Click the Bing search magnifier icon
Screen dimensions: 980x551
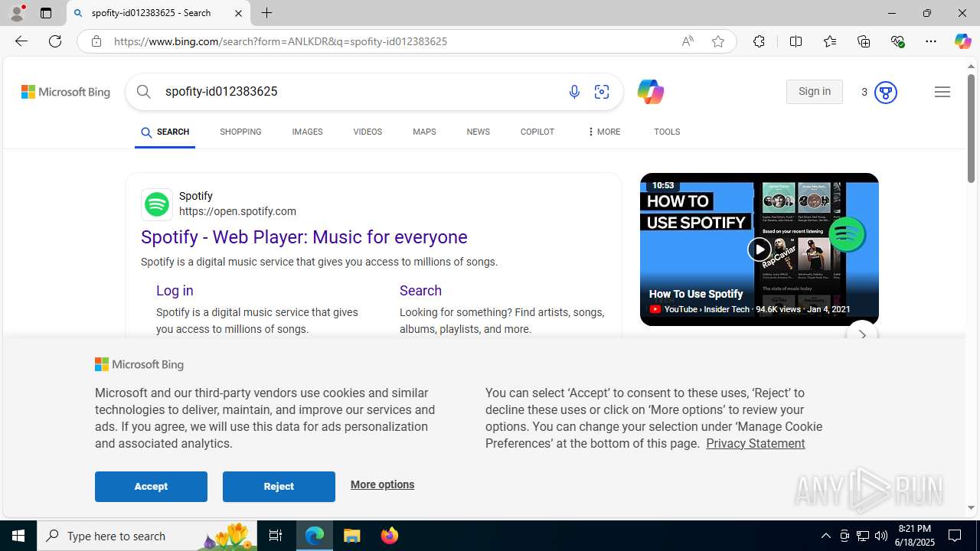[144, 92]
